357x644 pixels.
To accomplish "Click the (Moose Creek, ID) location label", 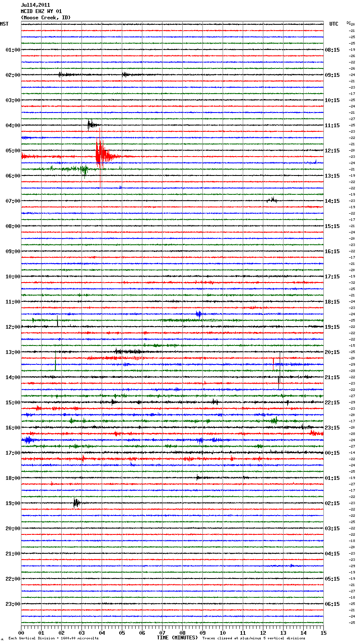I will pos(46,18).
